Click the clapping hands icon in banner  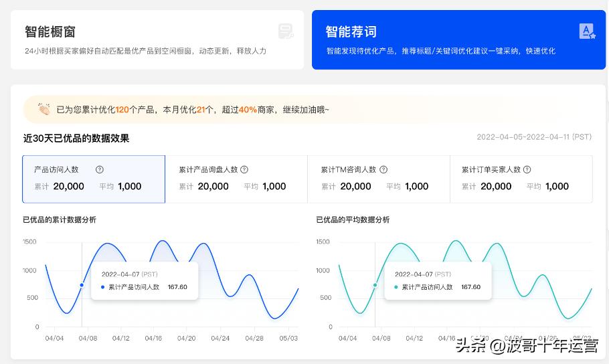pyautogui.click(x=44, y=110)
